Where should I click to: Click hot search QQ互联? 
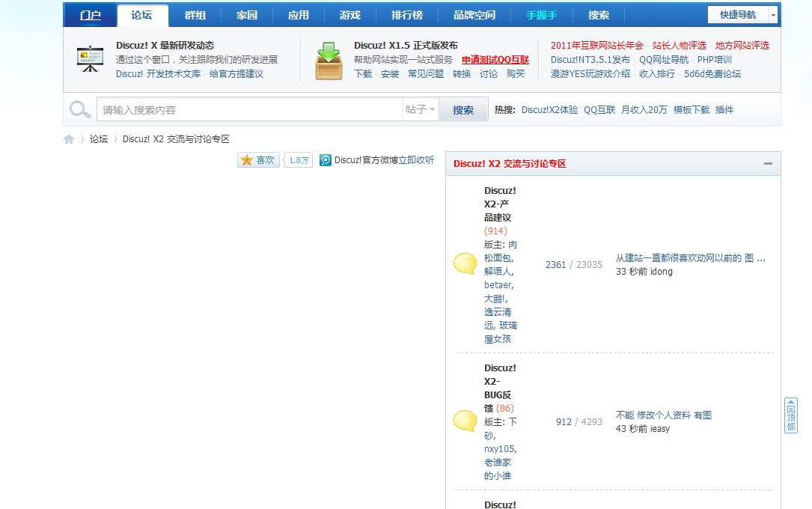tap(599, 110)
